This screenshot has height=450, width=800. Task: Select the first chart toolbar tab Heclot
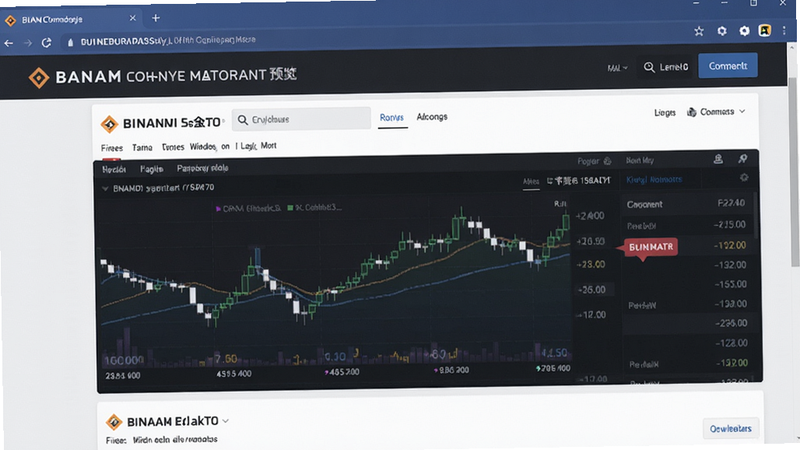click(114, 169)
